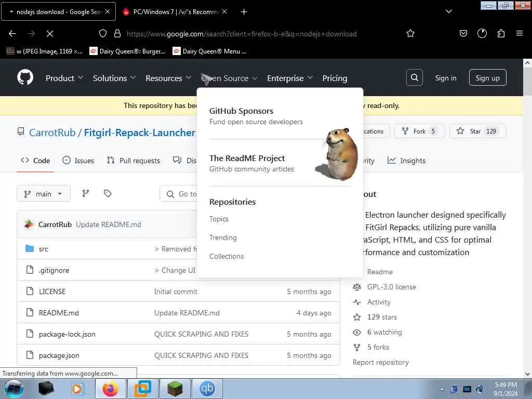Open the main branch dropdown
This screenshot has height=399, width=532.
tap(44, 193)
